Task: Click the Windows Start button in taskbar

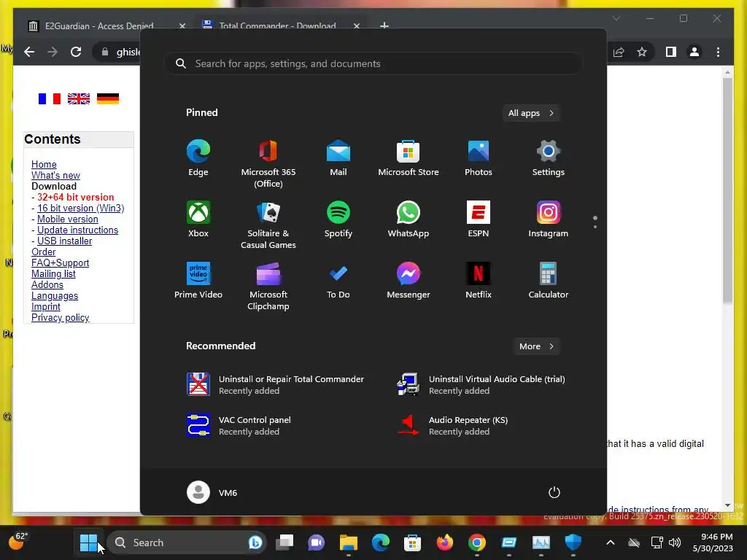Action: (x=88, y=542)
